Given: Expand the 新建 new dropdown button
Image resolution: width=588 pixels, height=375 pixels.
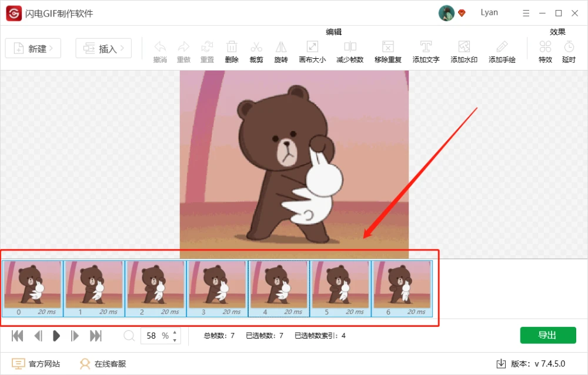Looking at the screenshot, I should [x=33, y=48].
